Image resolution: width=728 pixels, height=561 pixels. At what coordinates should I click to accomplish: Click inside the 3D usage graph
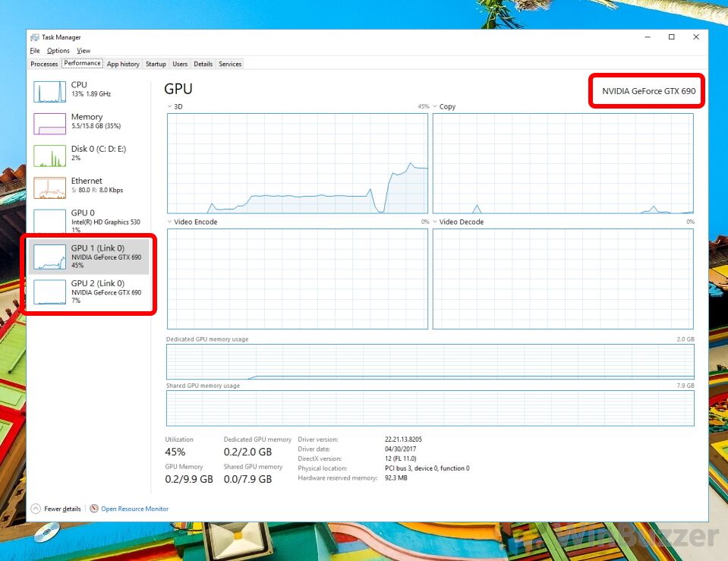pyautogui.click(x=297, y=163)
